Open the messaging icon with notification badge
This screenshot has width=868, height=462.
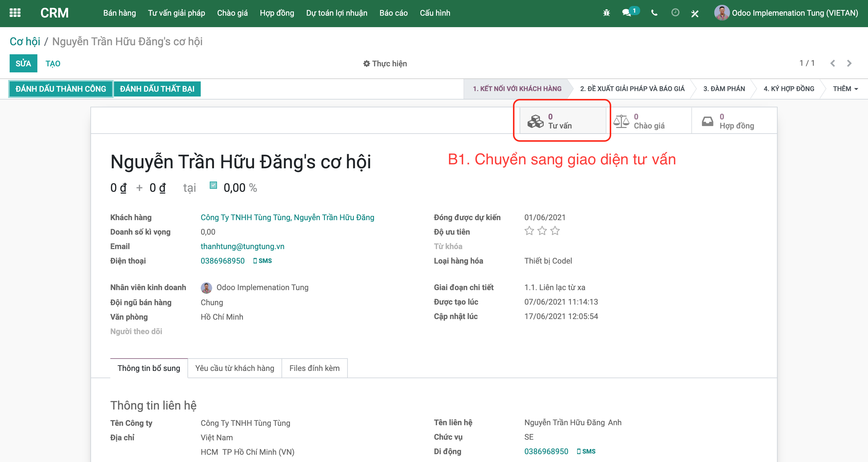click(x=627, y=13)
